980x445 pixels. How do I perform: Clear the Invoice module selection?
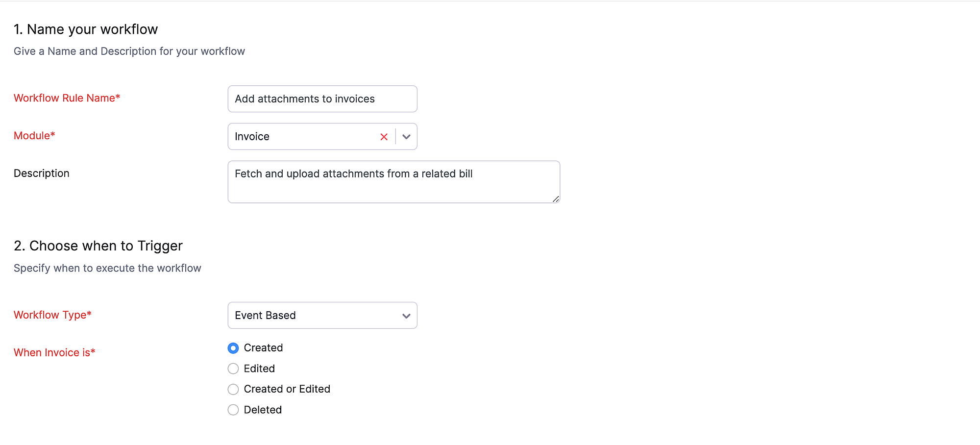point(384,137)
